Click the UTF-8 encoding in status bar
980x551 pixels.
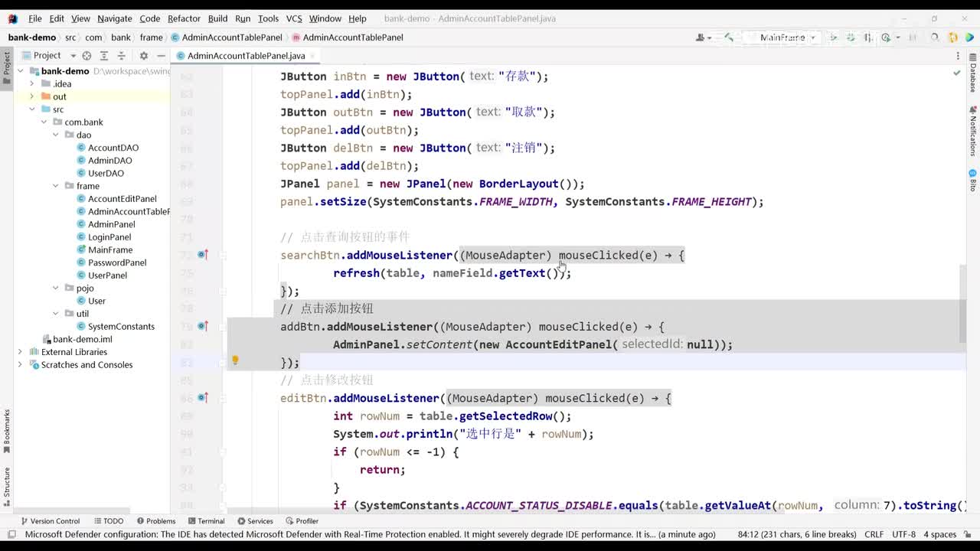pos(903,534)
